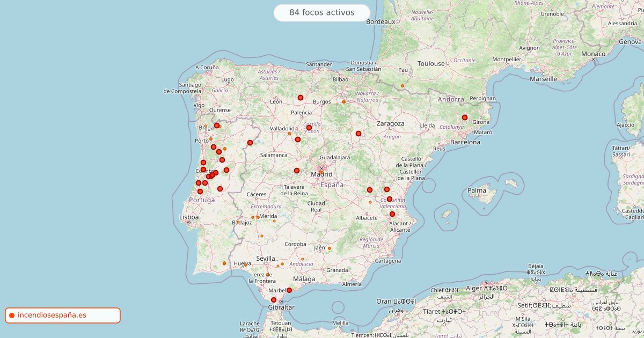Viewport: 644px width, 338px height.
Task: Click the Andorra country label
Action: click(x=451, y=99)
